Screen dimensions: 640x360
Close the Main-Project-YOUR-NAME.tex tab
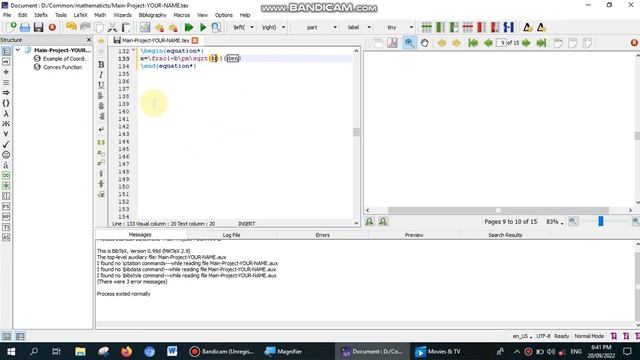pyautogui.click(x=195, y=40)
